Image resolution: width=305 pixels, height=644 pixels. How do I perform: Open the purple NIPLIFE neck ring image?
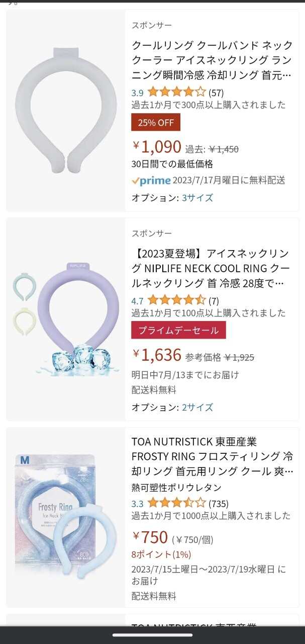66,318
